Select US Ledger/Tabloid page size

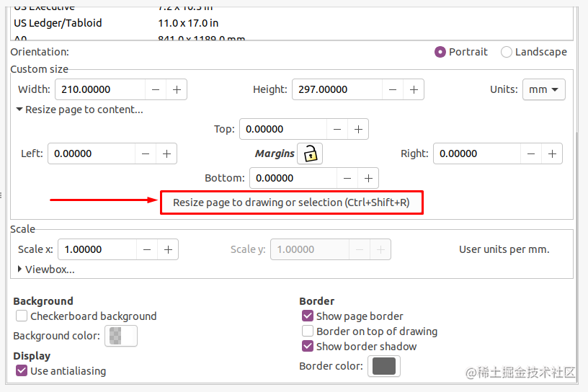click(x=292, y=23)
